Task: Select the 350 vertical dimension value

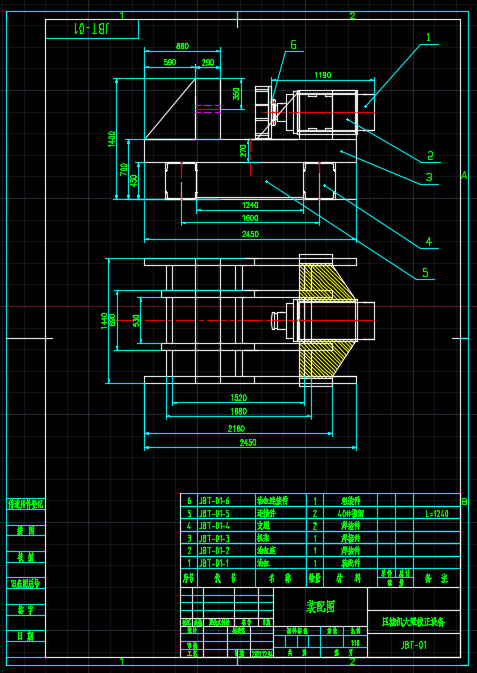Action: (236, 94)
